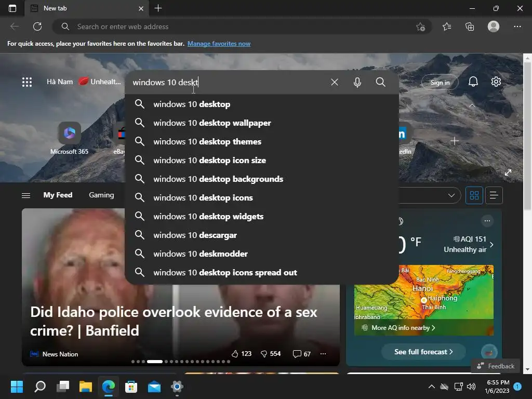Open page settings gear icon
The image size is (532, 399).
[496, 82]
